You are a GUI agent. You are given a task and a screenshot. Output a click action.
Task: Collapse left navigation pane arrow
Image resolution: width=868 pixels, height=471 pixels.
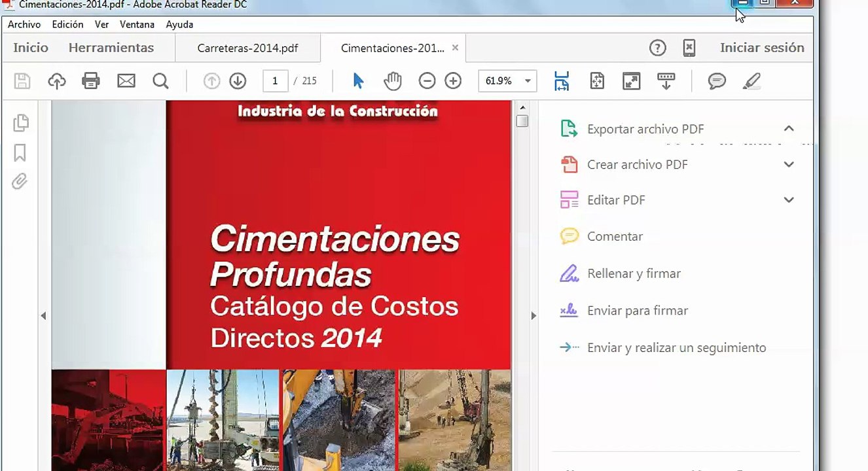(43, 316)
